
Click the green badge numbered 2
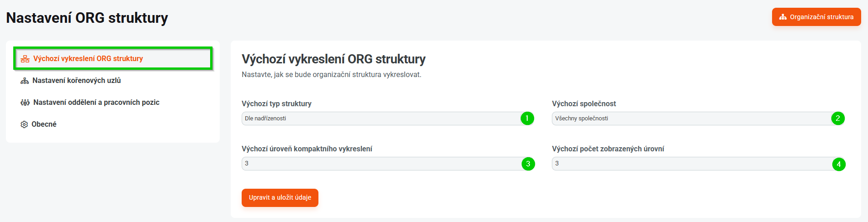point(838,119)
